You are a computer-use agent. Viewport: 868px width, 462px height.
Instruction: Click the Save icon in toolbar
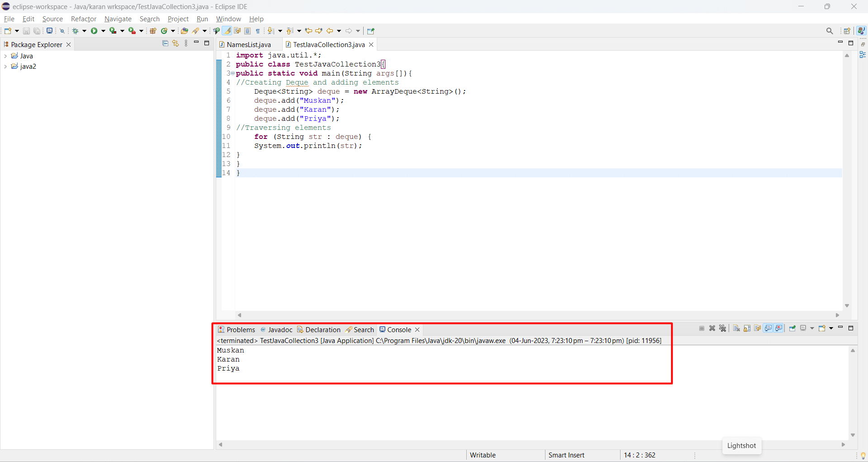click(x=26, y=31)
